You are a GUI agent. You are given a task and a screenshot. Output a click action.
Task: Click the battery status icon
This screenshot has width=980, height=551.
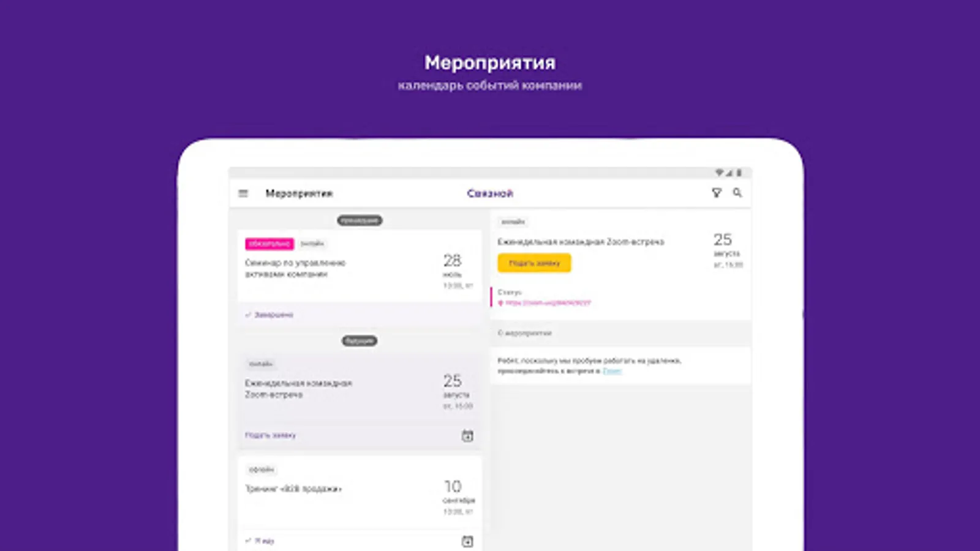point(739,173)
